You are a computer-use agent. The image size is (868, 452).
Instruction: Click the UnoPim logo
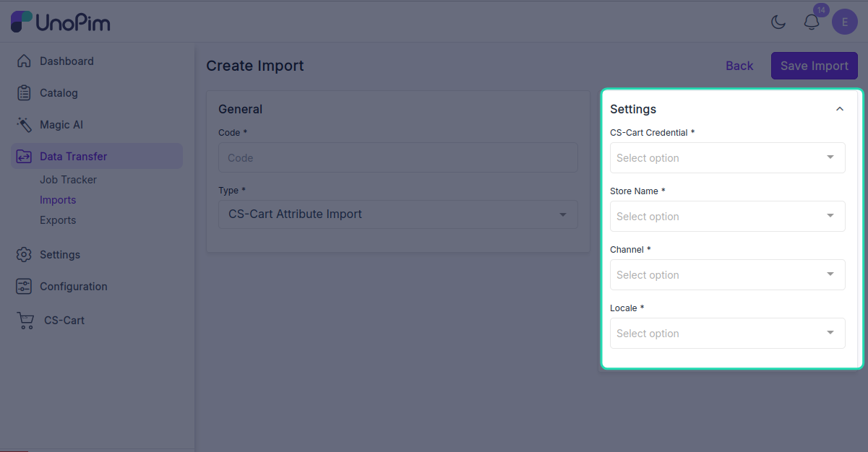pos(61,22)
